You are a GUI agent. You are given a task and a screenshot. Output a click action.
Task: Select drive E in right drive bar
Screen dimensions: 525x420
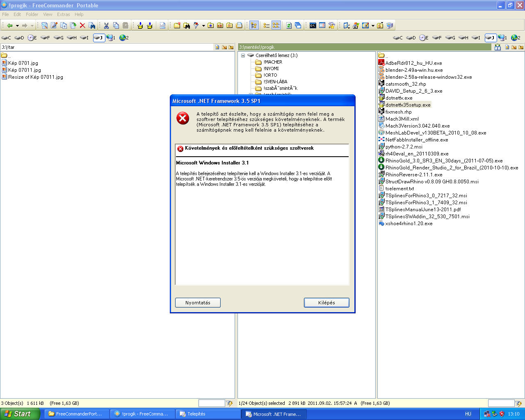click(x=424, y=38)
